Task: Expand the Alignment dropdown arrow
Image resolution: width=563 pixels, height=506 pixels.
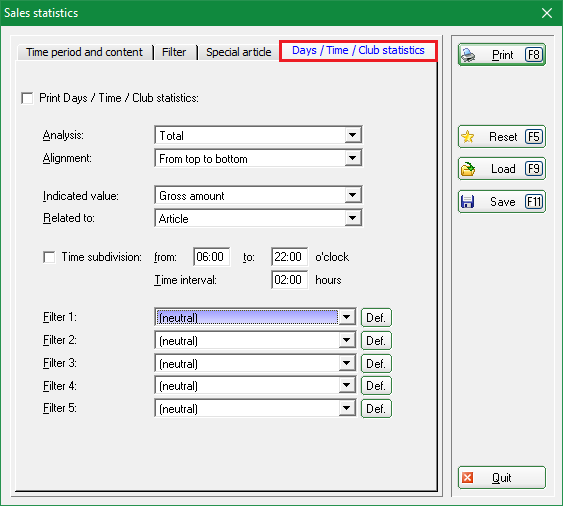Action: (x=353, y=158)
